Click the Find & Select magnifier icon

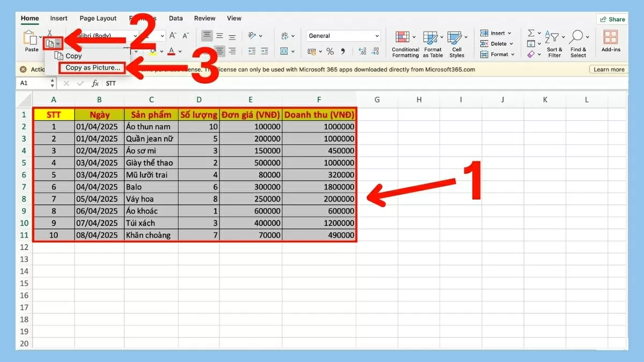575,36
